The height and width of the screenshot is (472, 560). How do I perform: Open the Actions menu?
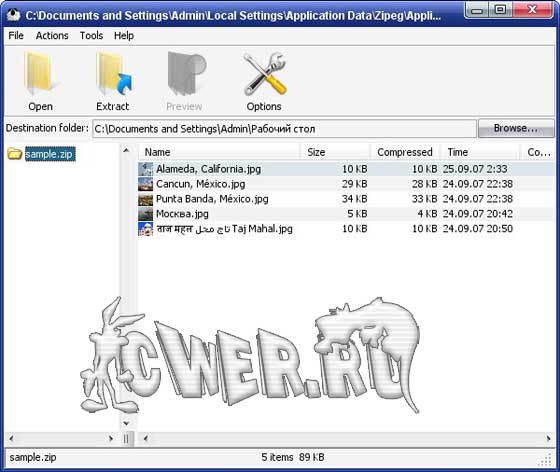click(x=52, y=36)
